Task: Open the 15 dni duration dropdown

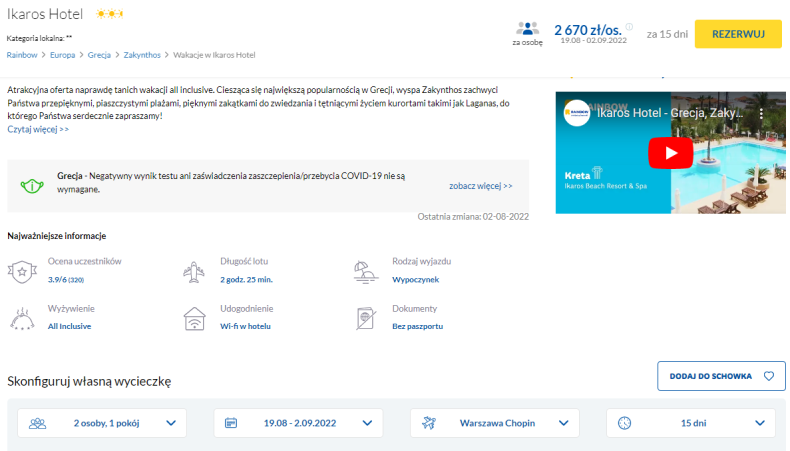Action: (691, 423)
